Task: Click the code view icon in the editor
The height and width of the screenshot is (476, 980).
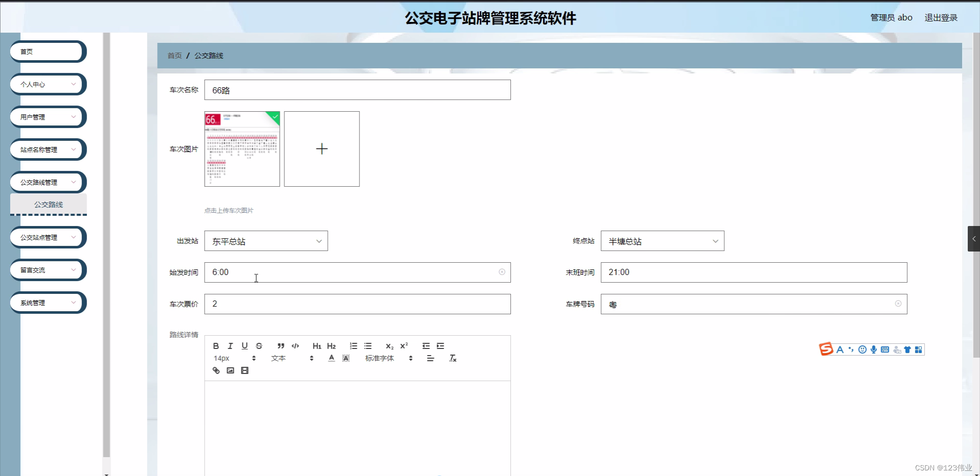Action: (295, 346)
